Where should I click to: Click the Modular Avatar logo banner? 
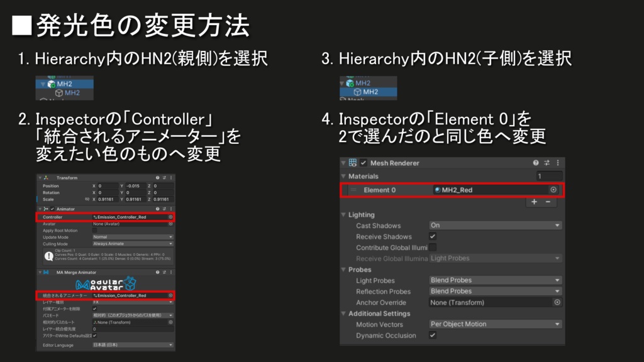click(106, 283)
